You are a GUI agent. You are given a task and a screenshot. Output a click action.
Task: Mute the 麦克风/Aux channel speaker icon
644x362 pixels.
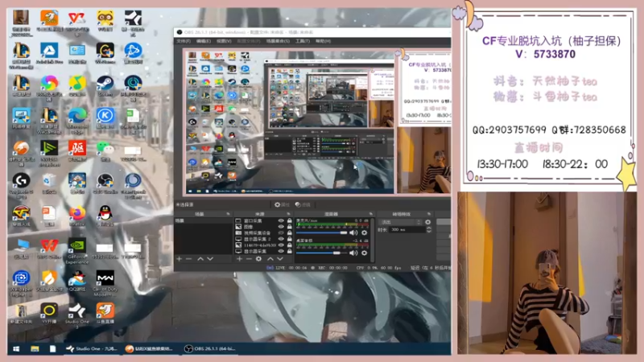(x=353, y=232)
